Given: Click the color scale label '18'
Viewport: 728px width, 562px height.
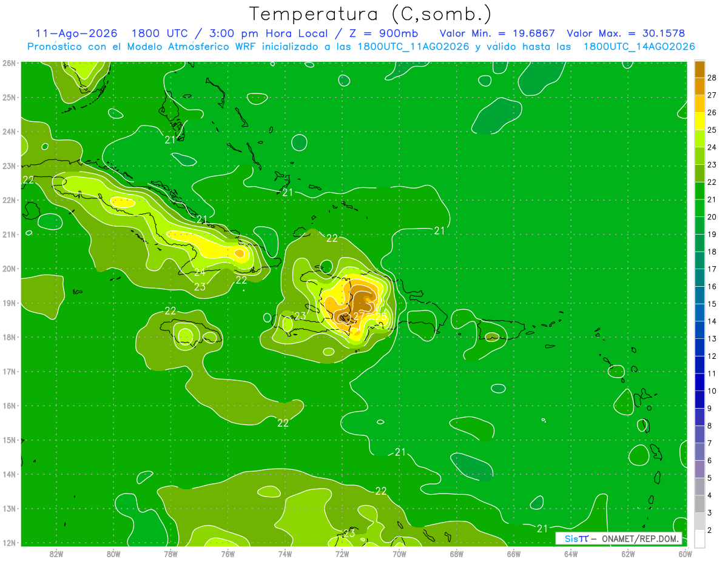Looking at the screenshot, I should pos(712,252).
